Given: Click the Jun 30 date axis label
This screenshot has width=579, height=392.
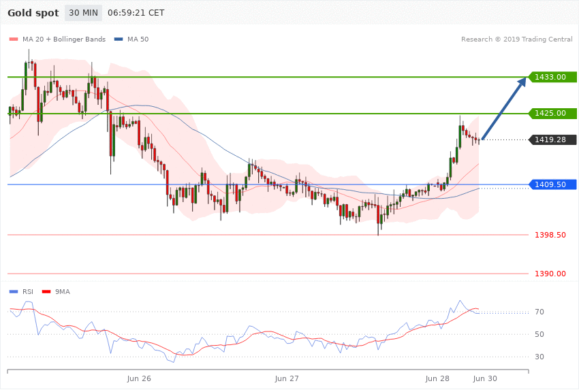Looking at the screenshot, I should (x=485, y=378).
